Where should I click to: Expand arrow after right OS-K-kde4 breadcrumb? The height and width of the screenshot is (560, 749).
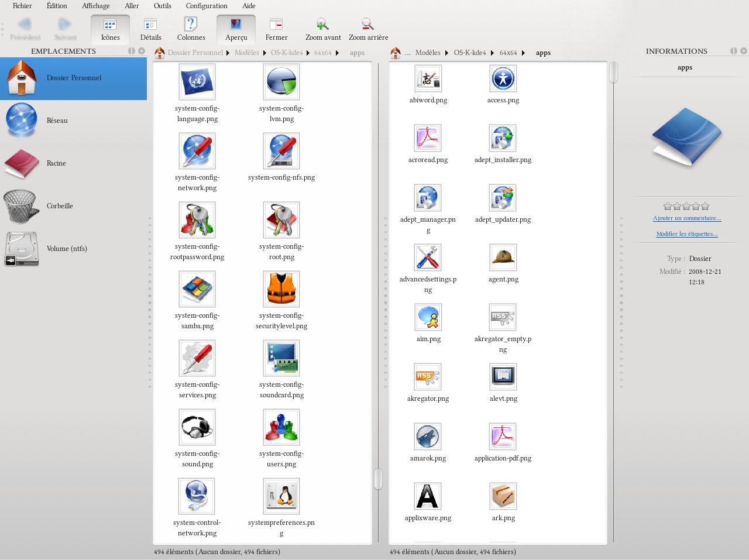tap(492, 53)
